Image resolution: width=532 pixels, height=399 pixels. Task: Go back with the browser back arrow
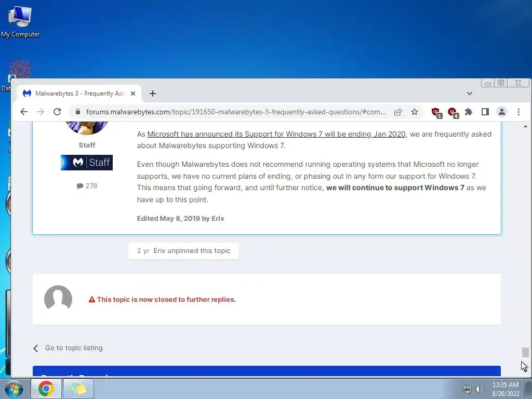[x=24, y=112]
